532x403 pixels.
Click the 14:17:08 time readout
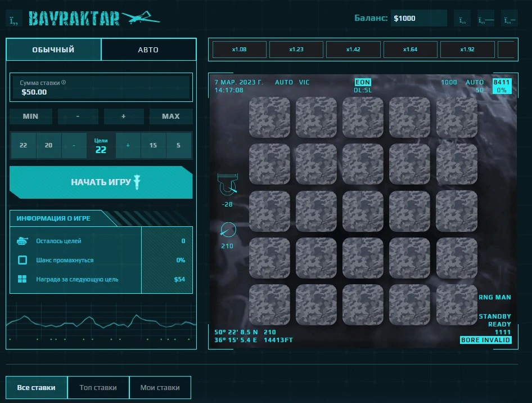tap(229, 90)
